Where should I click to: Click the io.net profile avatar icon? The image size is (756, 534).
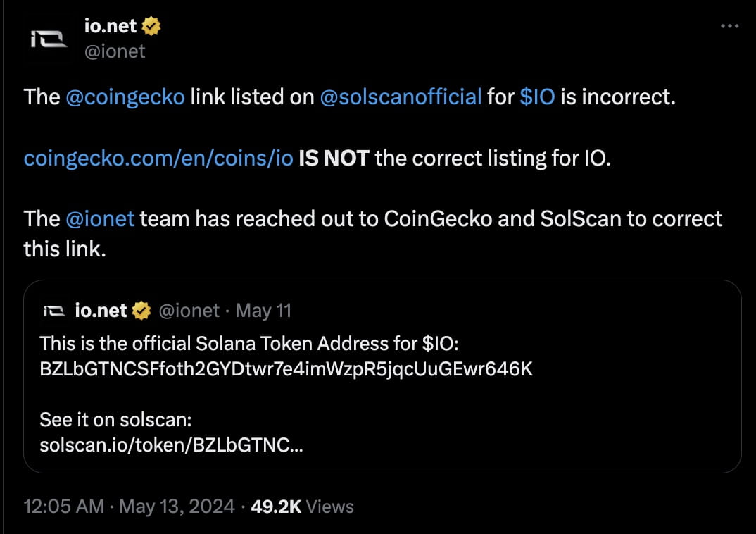pos(47,38)
